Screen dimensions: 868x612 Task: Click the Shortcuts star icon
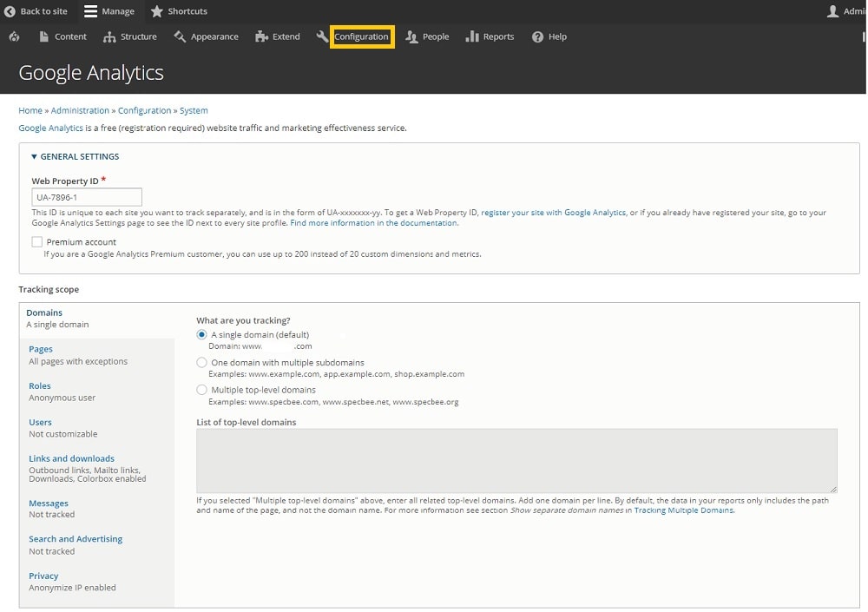tap(156, 11)
